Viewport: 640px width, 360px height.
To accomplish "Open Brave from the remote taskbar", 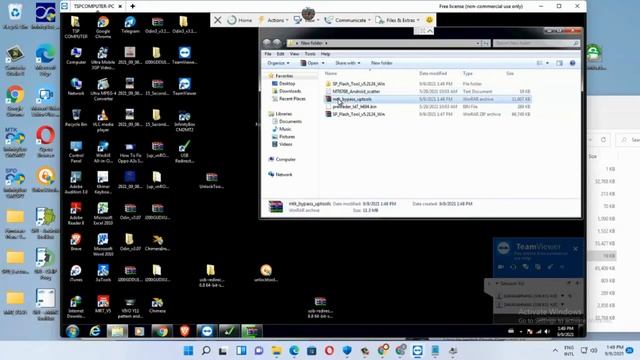I will (184, 331).
